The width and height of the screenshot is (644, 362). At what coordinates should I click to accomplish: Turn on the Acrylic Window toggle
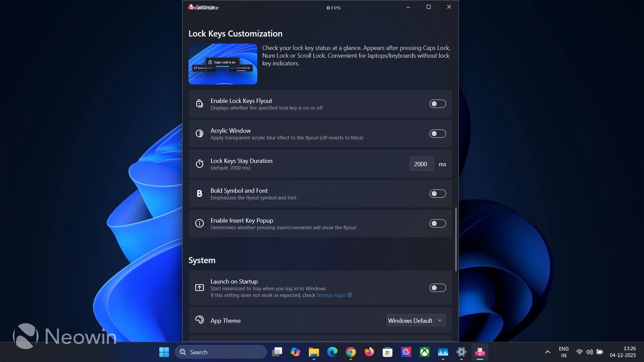click(437, 134)
